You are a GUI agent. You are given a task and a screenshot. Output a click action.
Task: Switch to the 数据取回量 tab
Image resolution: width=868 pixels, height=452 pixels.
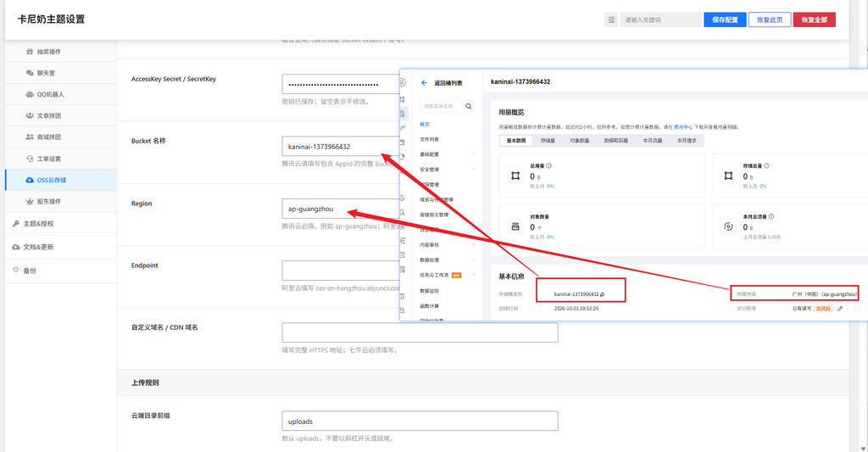616,141
